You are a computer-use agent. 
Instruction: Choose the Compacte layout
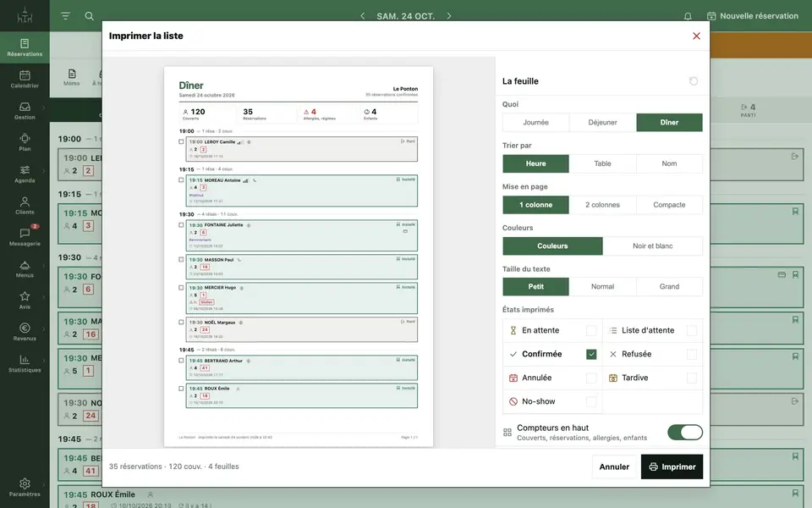click(x=669, y=205)
